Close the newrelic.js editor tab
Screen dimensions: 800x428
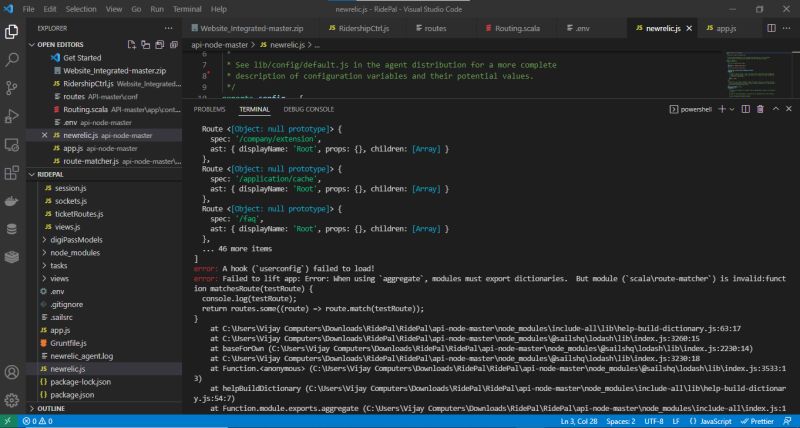click(689, 29)
